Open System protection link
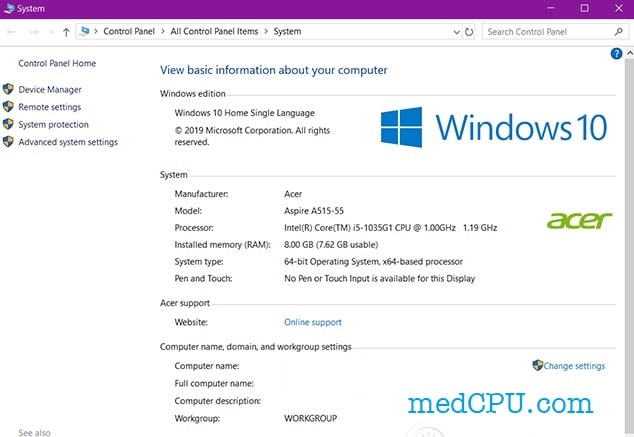634x437 pixels. tap(53, 125)
